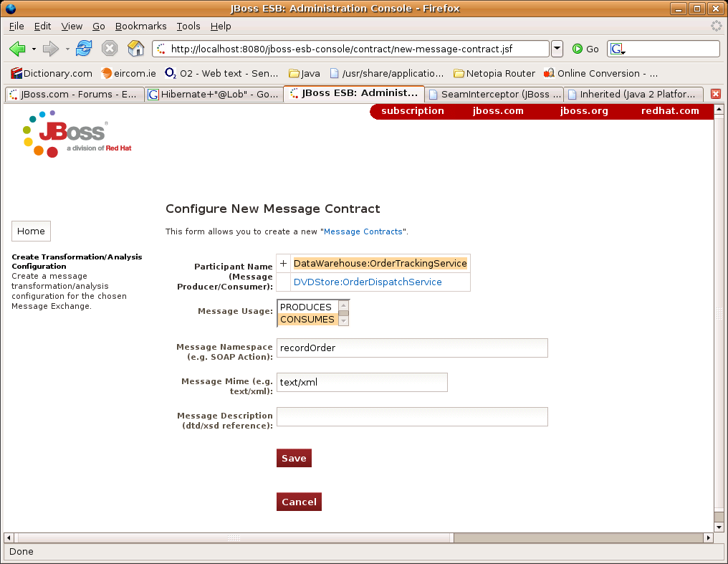
Task: Visit the jboss.org header link
Action: coord(583,111)
